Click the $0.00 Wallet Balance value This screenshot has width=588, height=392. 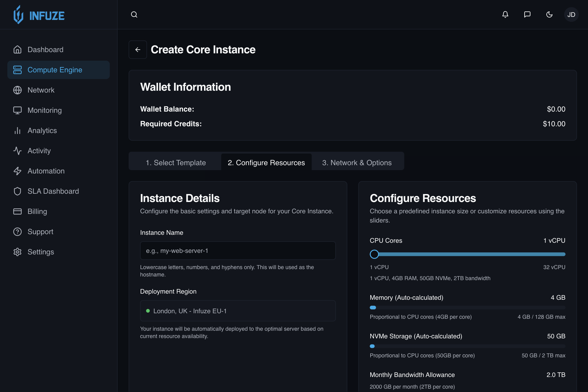pyautogui.click(x=556, y=109)
